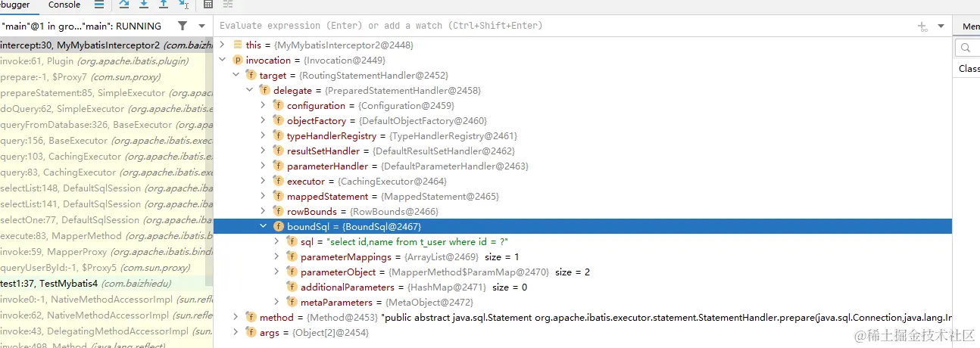
Task: Click the field icon beside 'delegate'
Action: coord(264,91)
